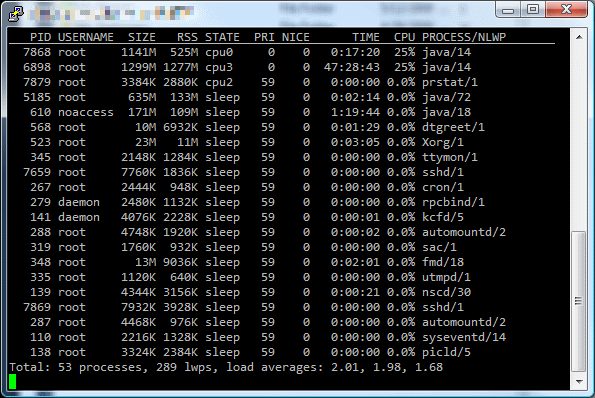Maximize the terminal window
Viewport: 595px width, 398px height.
tap(533, 9)
